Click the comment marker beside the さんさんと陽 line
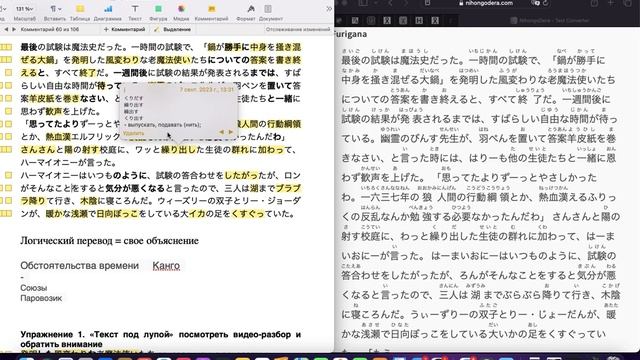 point(6,149)
